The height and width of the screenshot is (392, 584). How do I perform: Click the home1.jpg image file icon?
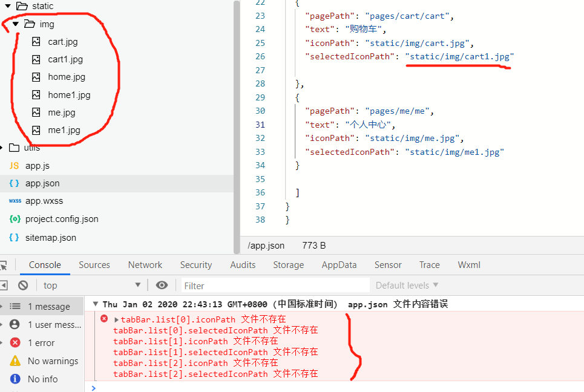click(x=36, y=95)
